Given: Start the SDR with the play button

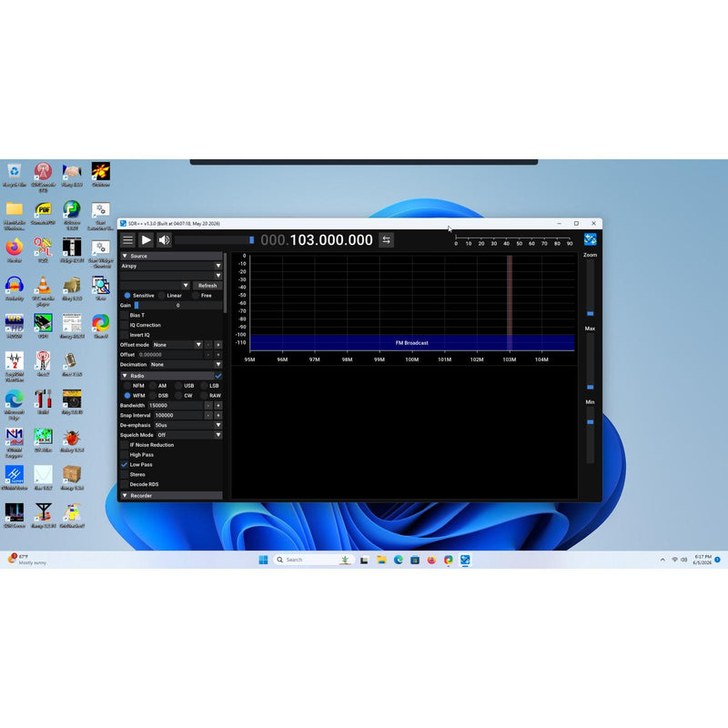Looking at the screenshot, I should pos(146,240).
